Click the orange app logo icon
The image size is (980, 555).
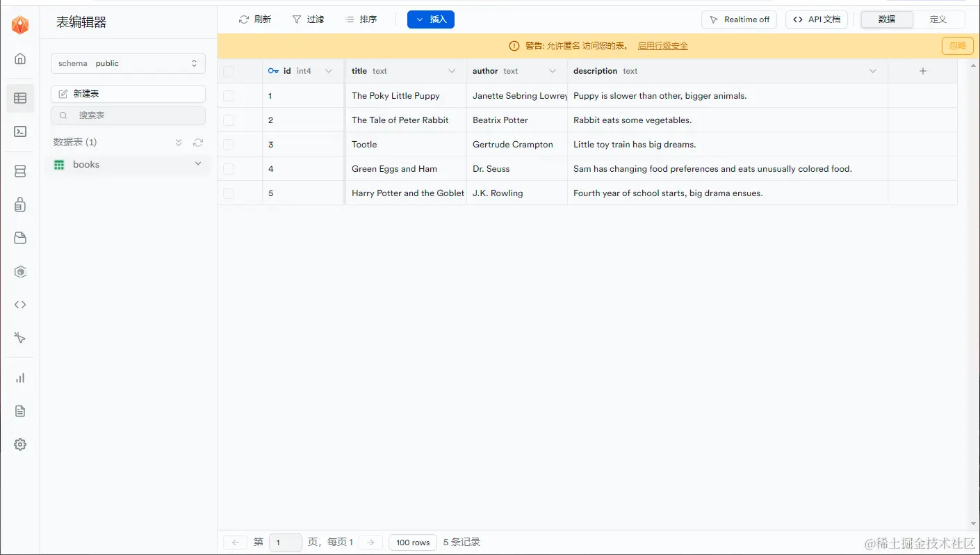20,26
